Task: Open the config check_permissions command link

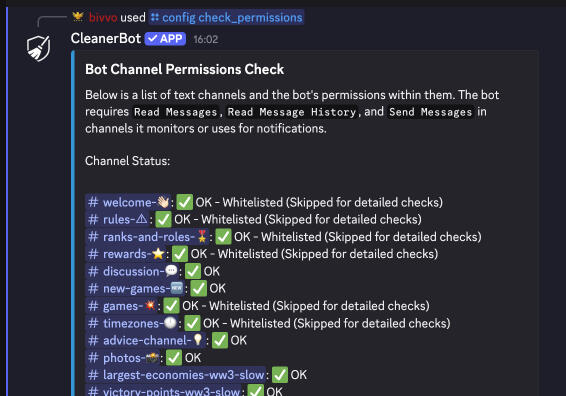Action: click(x=227, y=17)
